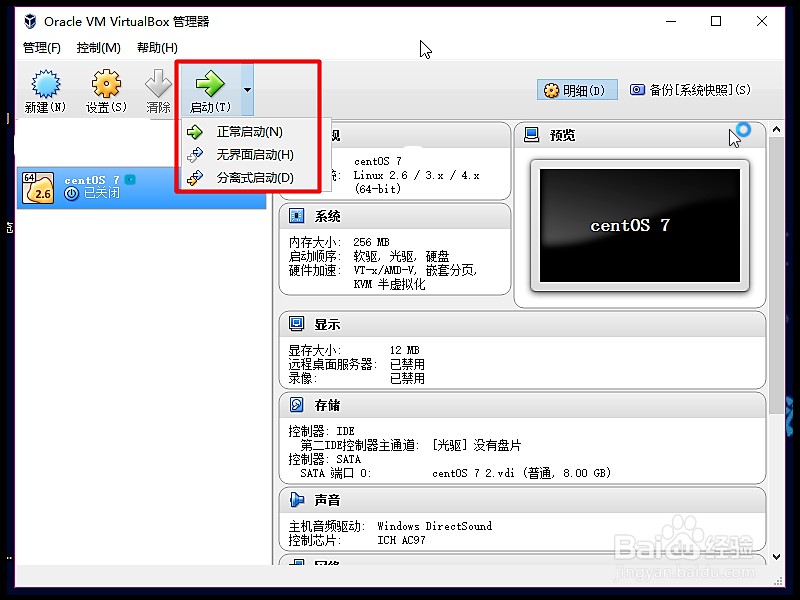Open the 帮助(H) Help menu

157,48
